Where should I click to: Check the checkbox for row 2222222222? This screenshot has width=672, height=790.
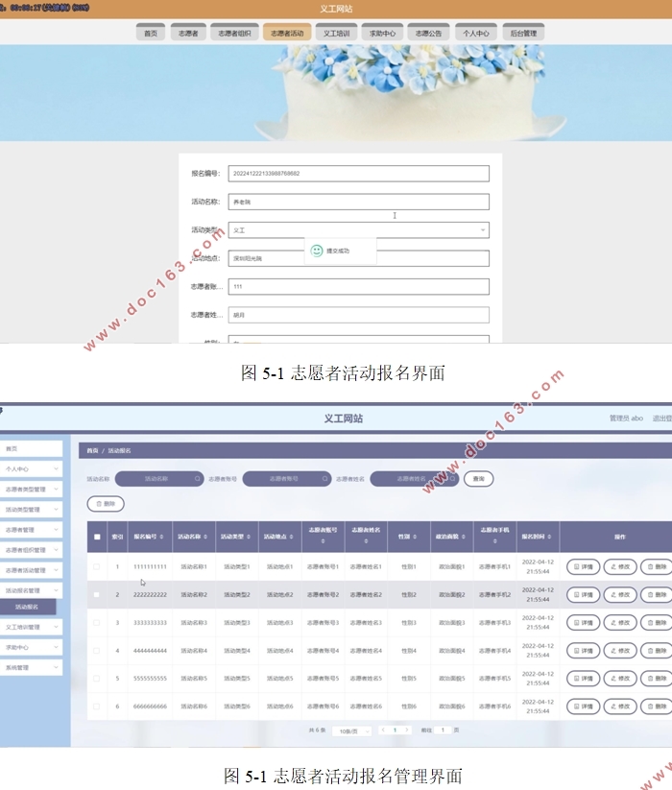97,594
